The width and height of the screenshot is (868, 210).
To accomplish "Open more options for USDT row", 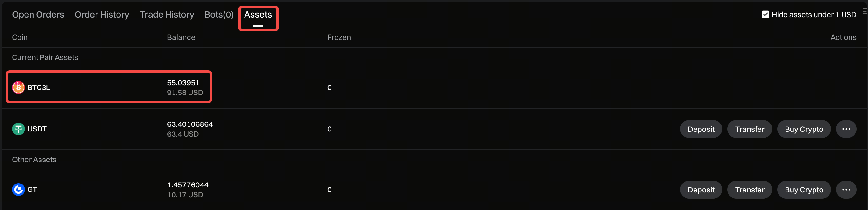I will tap(846, 129).
